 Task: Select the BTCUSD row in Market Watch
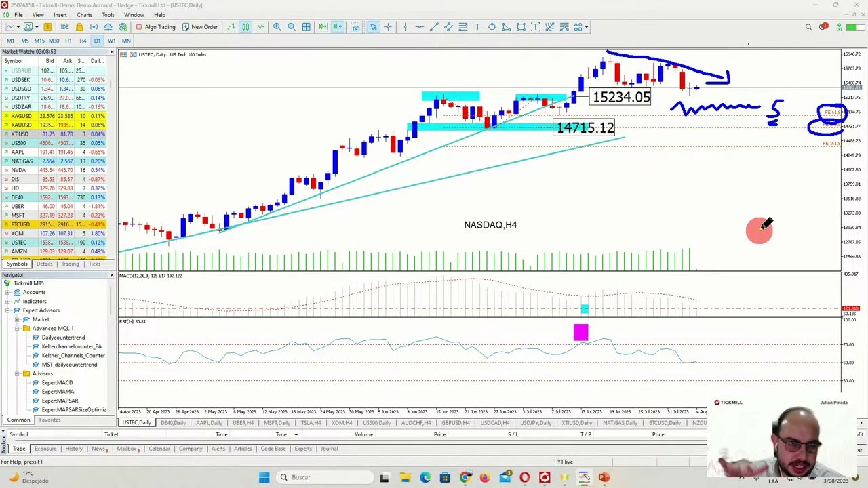54,224
